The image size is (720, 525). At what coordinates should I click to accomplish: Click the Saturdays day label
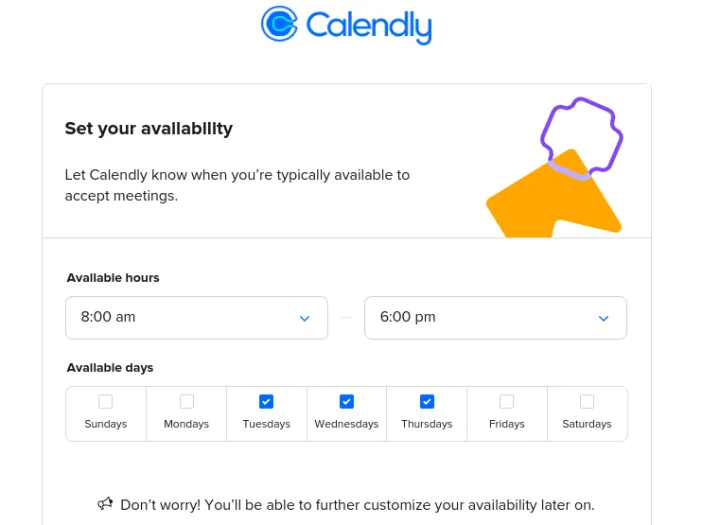coord(587,424)
